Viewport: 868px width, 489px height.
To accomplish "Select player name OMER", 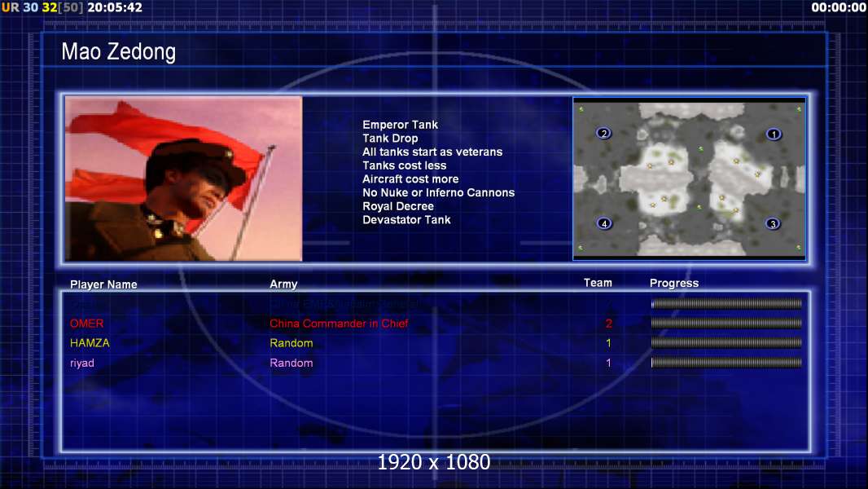I will click(86, 324).
